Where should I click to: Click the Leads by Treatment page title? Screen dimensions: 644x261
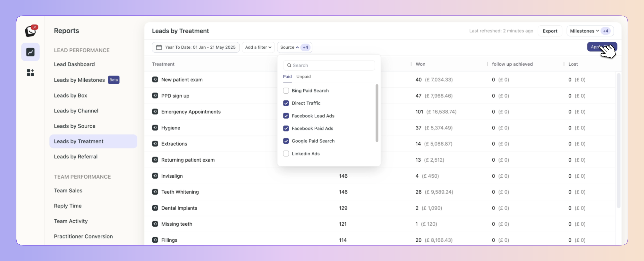(x=180, y=31)
